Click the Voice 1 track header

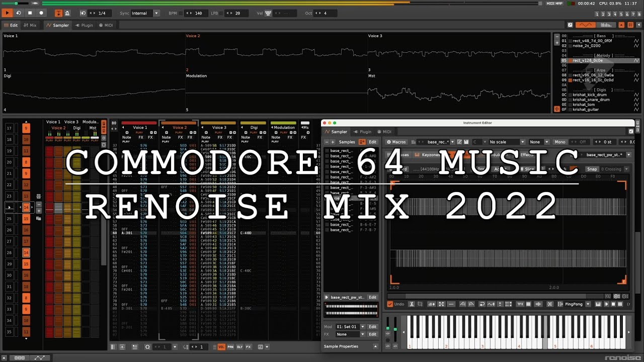tap(140, 128)
